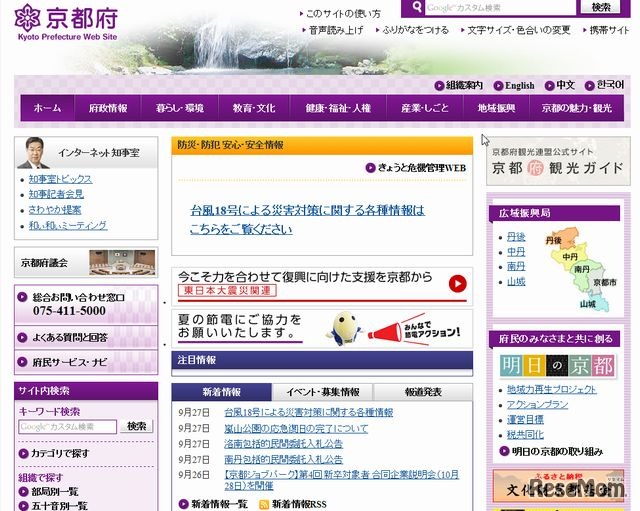Image resolution: width=640 pixels, height=511 pixels.
Task: Click the top 検索 search button
Action: (601, 7)
